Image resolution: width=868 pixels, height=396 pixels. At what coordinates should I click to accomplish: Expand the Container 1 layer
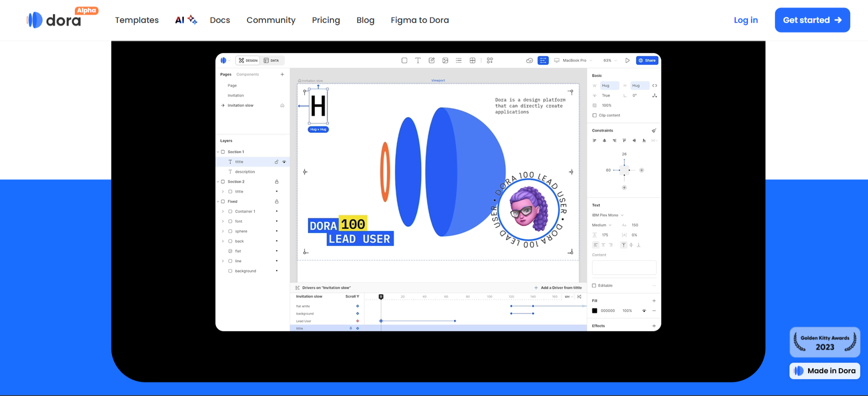[x=223, y=211]
